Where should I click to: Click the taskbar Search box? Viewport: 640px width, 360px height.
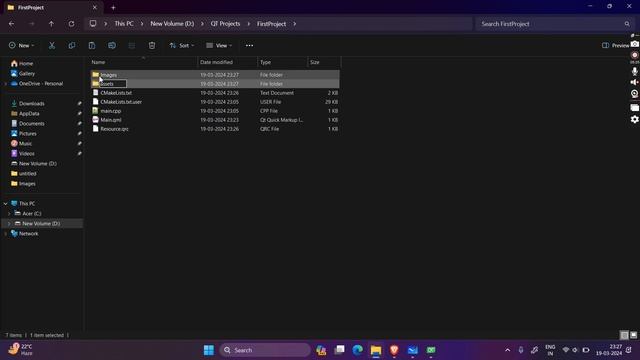coord(265,350)
